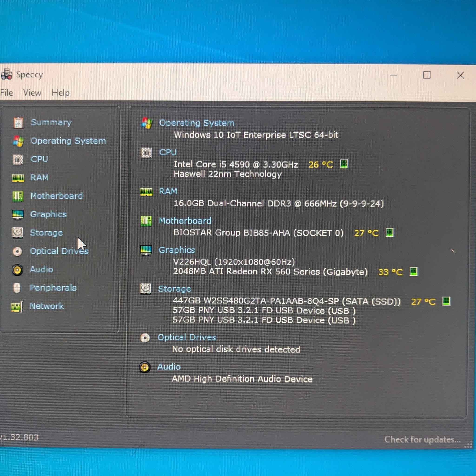
Task: Click the SSD temperature indicator icon
Action: (446, 301)
